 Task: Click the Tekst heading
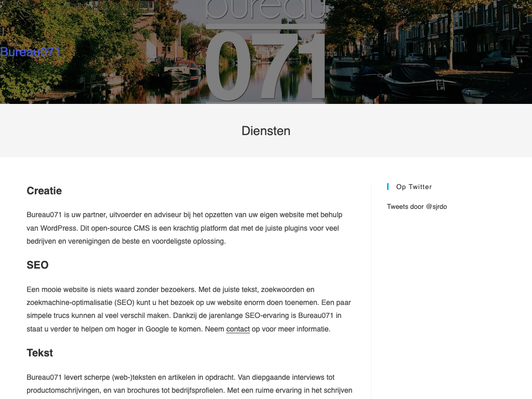pos(39,353)
